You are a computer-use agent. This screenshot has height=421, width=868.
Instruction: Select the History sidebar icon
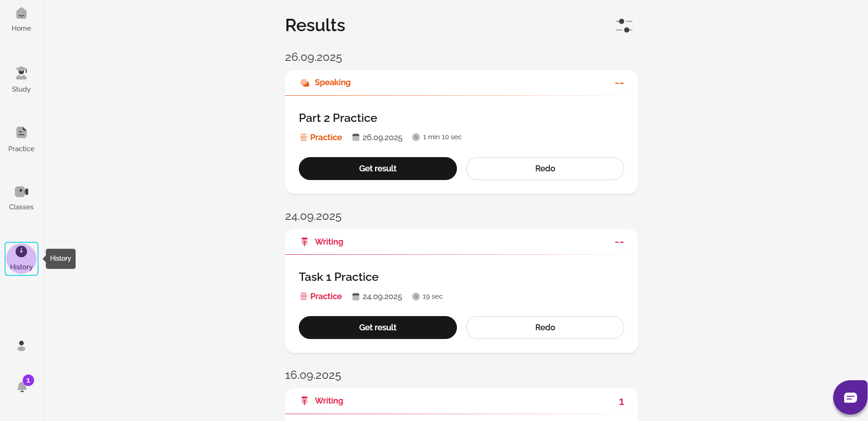pos(21,258)
